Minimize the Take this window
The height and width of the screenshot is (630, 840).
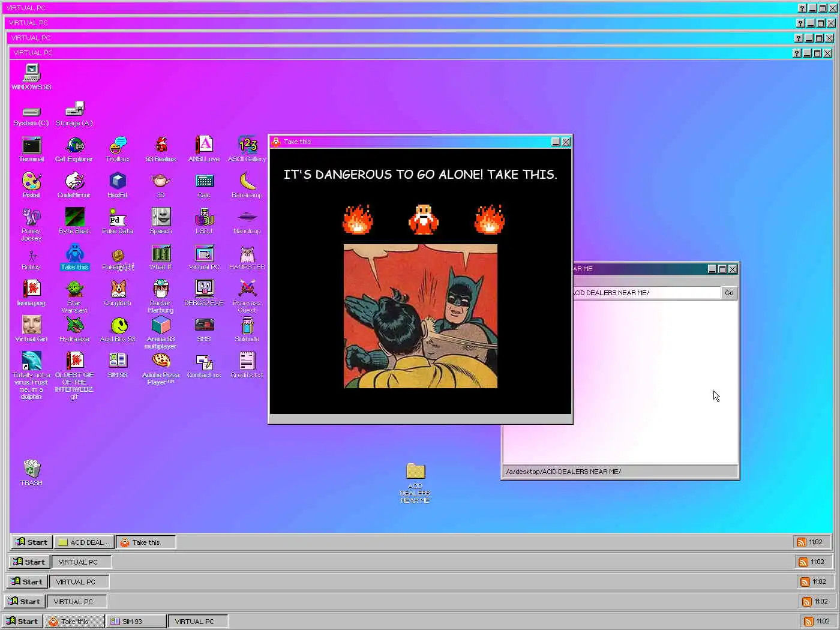coord(556,142)
